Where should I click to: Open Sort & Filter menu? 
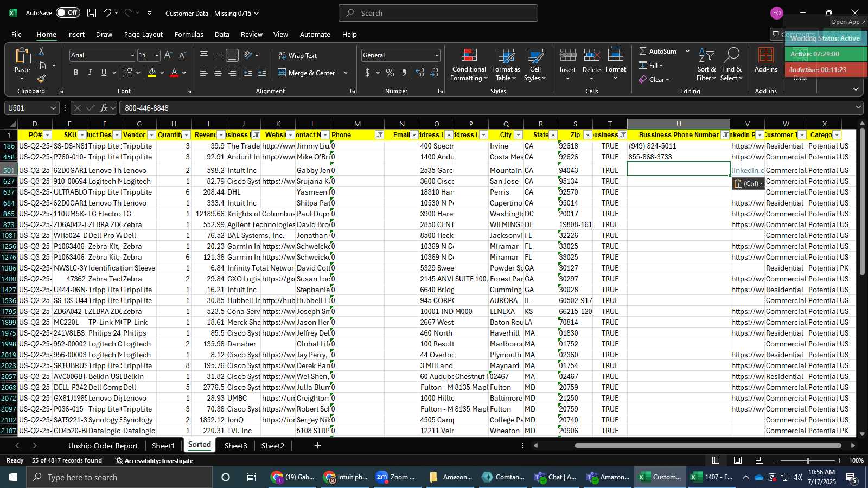[x=706, y=65]
